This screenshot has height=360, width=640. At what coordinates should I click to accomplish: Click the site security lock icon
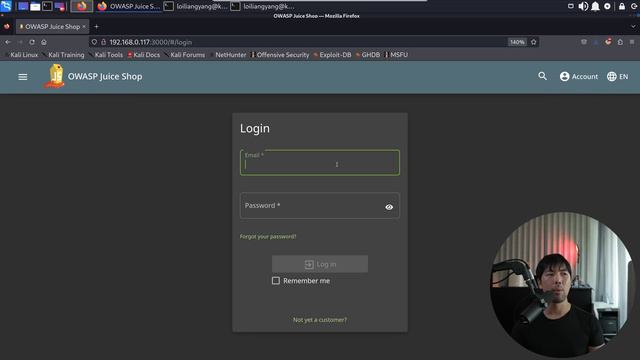point(104,42)
